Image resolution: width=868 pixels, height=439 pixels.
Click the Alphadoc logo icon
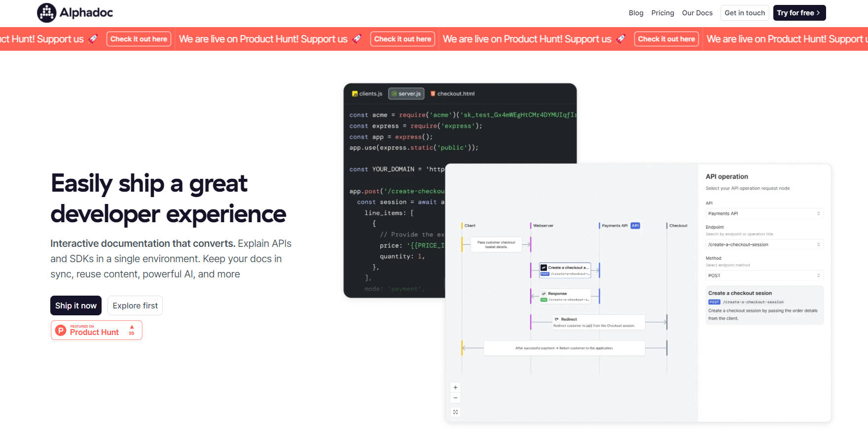pyautogui.click(x=47, y=13)
